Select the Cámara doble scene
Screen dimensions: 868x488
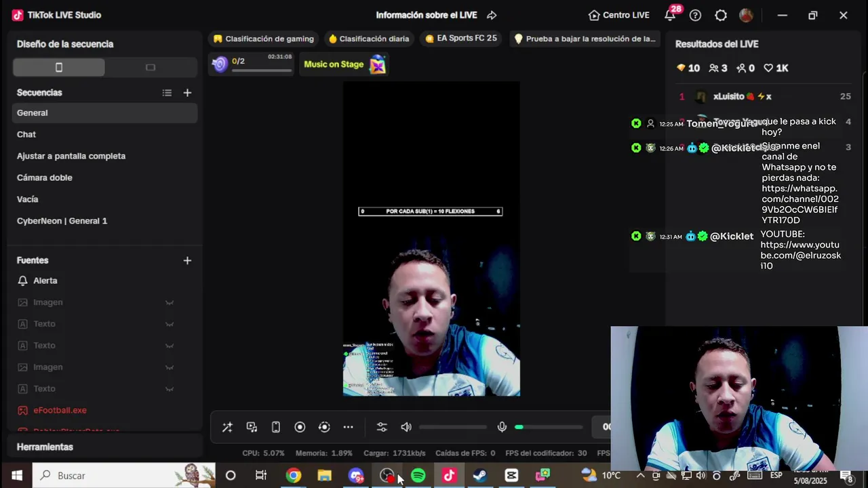click(104, 178)
